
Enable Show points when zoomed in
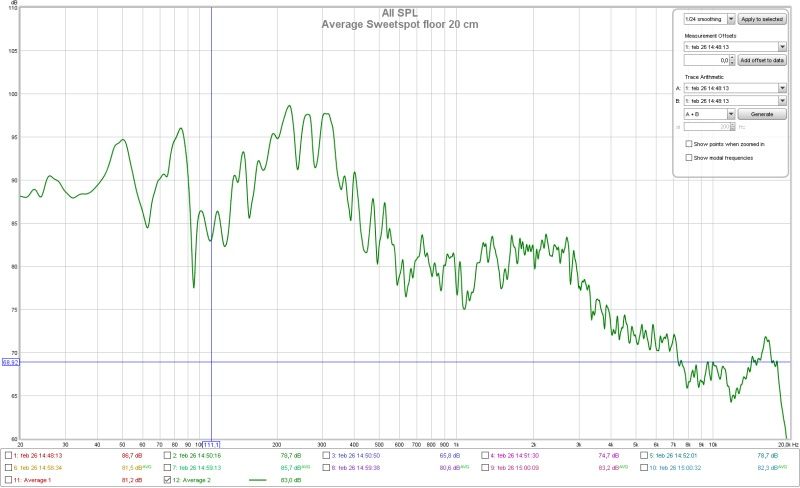[x=688, y=144]
